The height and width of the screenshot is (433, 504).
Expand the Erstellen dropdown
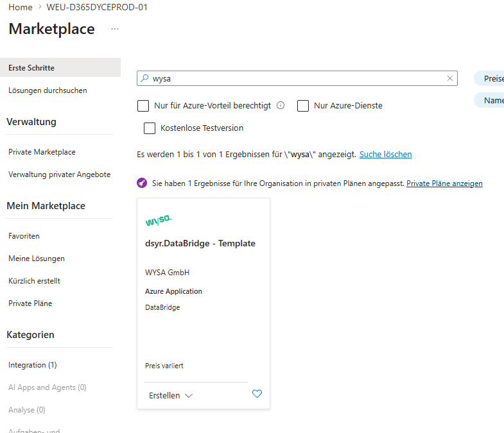(x=171, y=395)
